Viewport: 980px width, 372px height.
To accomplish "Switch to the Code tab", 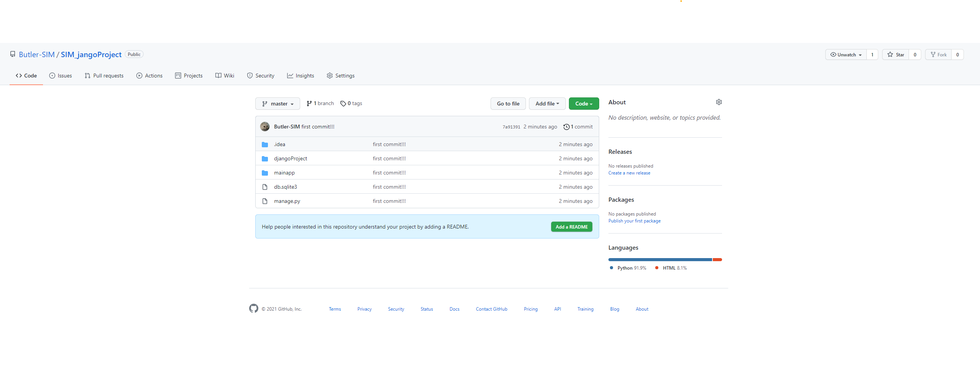I will click(x=26, y=76).
